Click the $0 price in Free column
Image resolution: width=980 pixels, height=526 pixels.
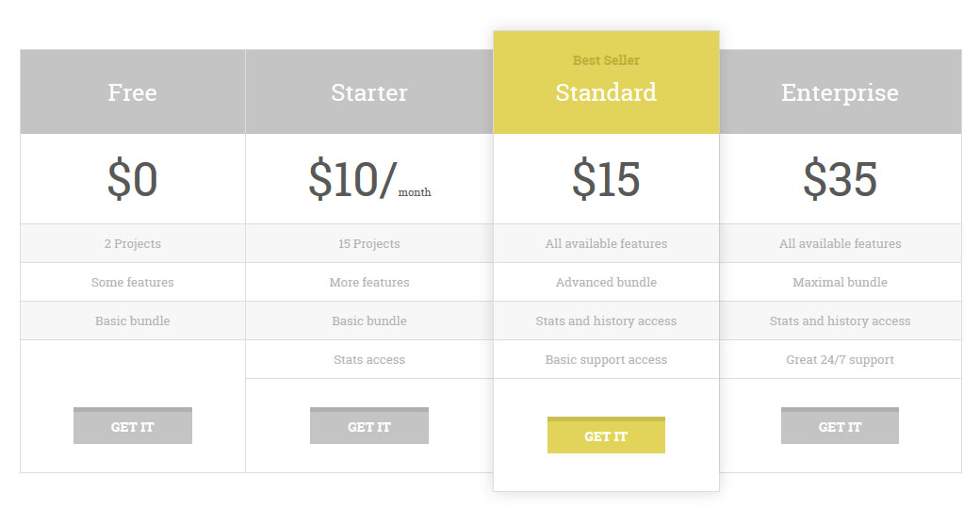(133, 179)
